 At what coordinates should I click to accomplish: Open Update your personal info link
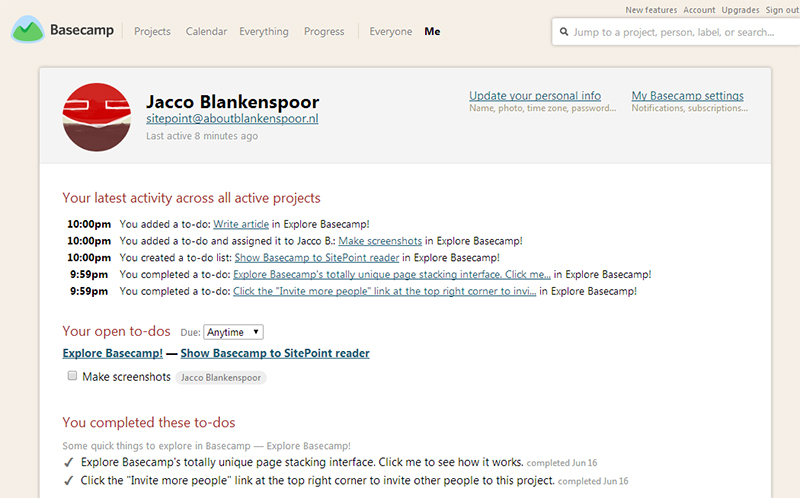[534, 96]
